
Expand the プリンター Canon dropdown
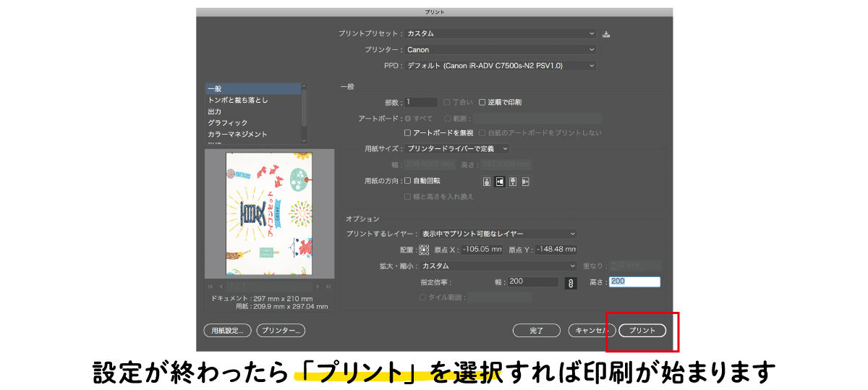[x=500, y=50]
